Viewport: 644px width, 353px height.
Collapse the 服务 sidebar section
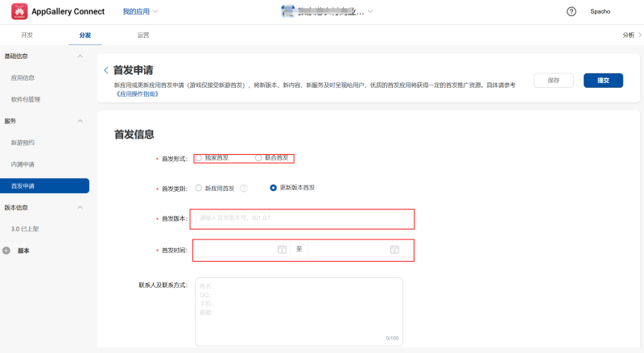click(x=80, y=121)
